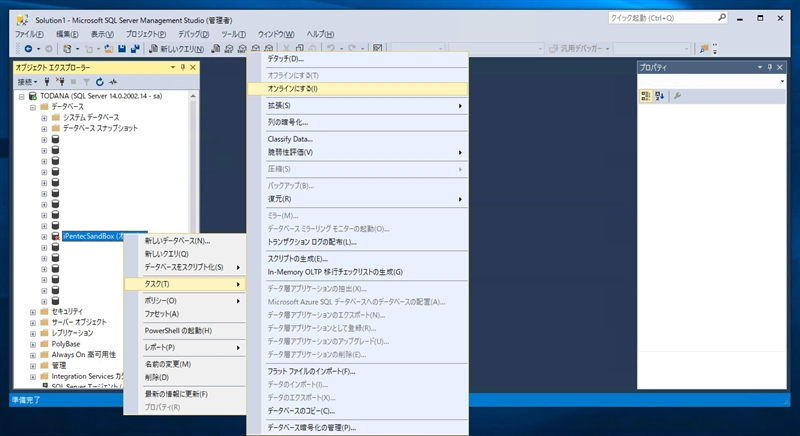Image resolution: width=800 pixels, height=436 pixels.
Task: Expand the セキュリティ folder
Action: pos(33,312)
